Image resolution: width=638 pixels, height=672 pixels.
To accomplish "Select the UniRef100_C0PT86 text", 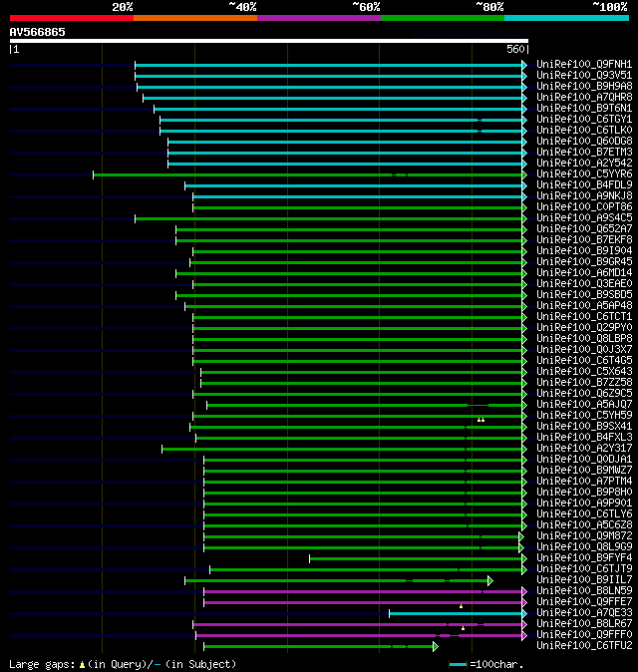I will click(584, 207).
